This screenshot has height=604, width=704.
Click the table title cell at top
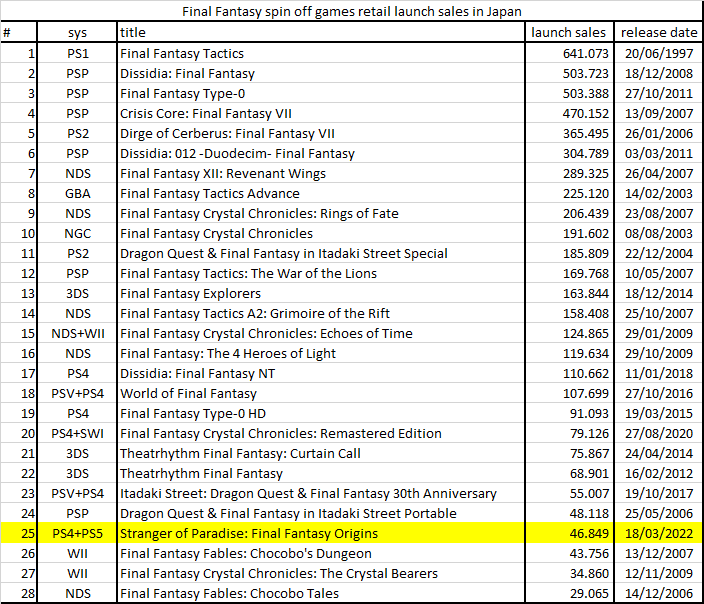[352, 12]
